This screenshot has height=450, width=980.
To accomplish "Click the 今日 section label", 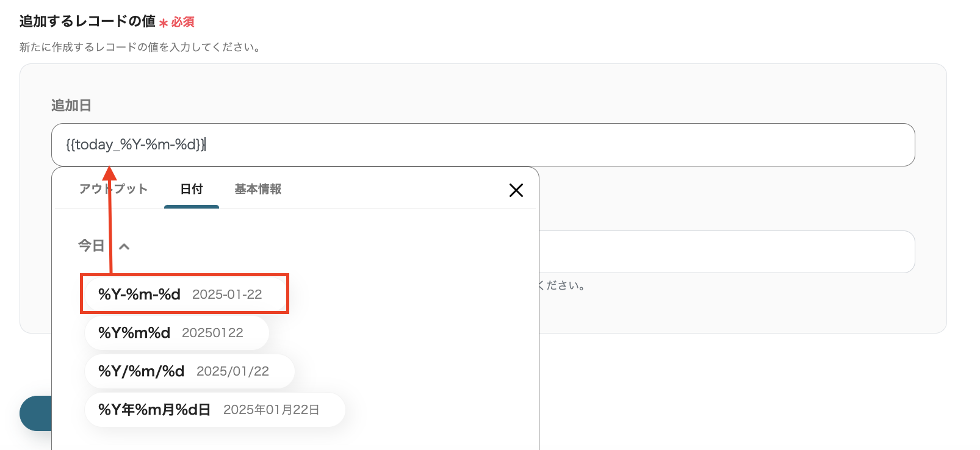I will [91, 246].
